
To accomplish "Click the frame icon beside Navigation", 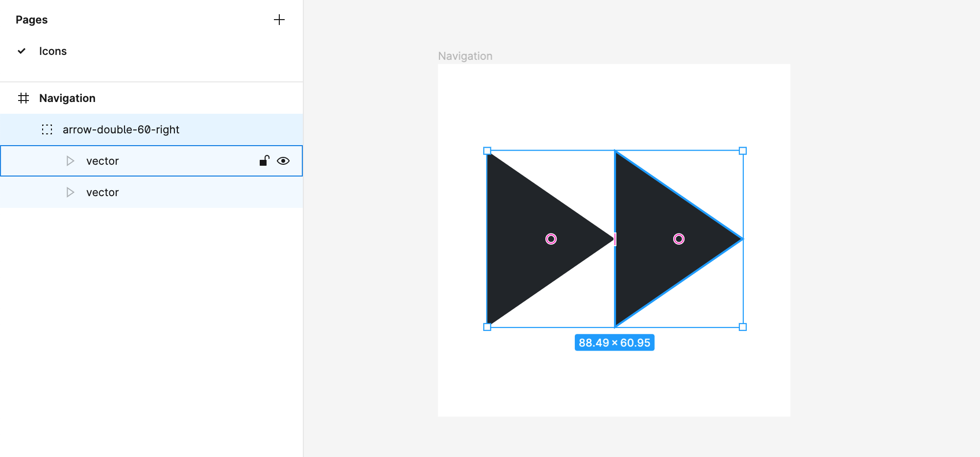I will [24, 98].
